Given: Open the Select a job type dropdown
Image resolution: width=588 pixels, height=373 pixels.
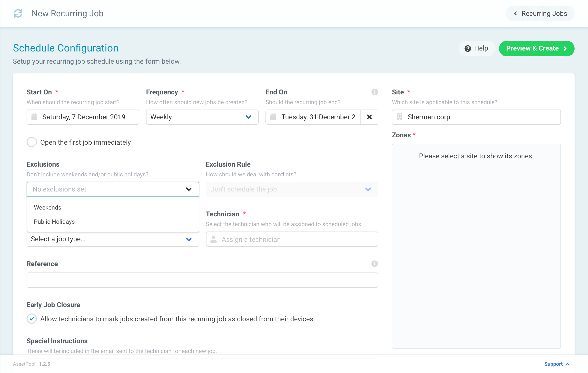Looking at the screenshot, I should coord(113,239).
